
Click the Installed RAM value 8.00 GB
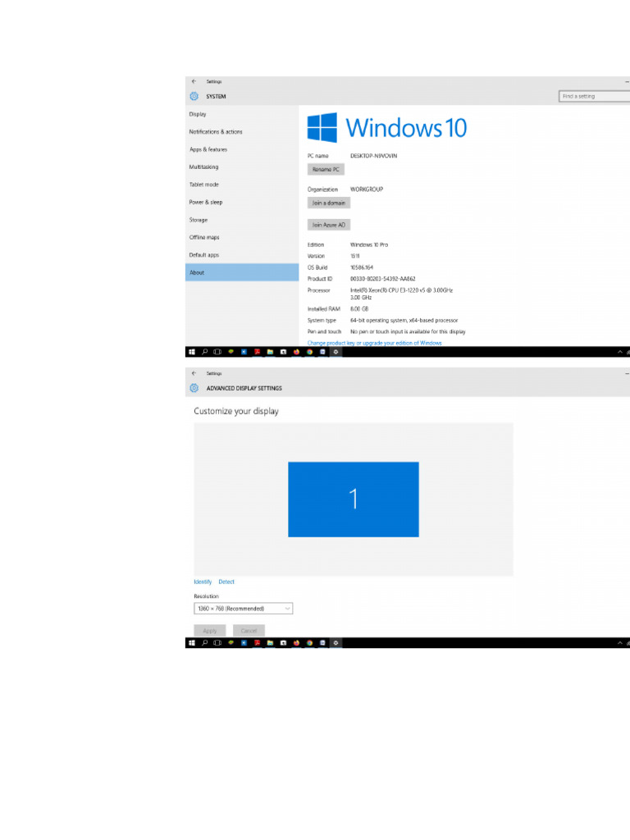pos(359,309)
